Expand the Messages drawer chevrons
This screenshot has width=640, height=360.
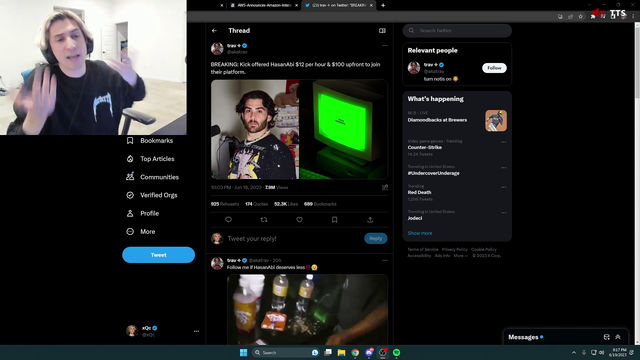[618, 337]
